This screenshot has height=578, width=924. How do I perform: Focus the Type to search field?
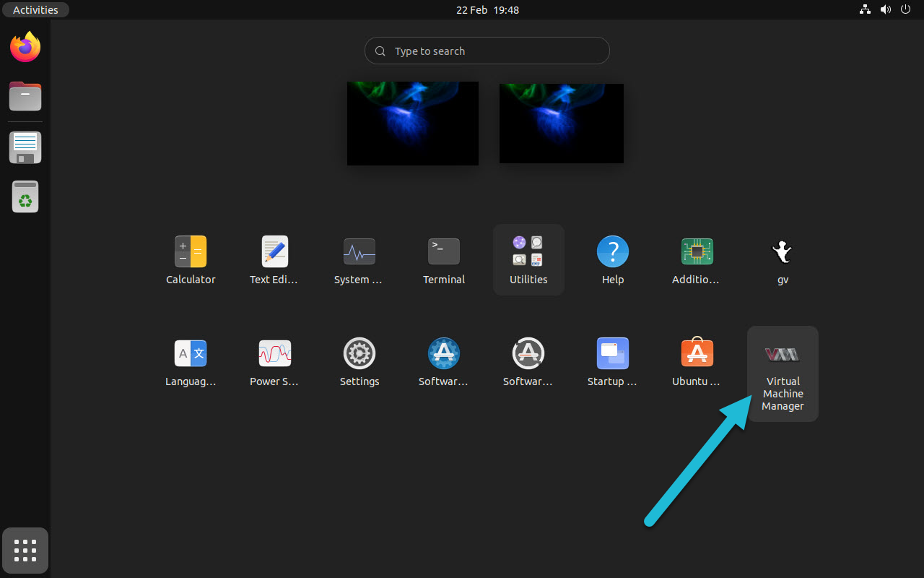(487, 51)
